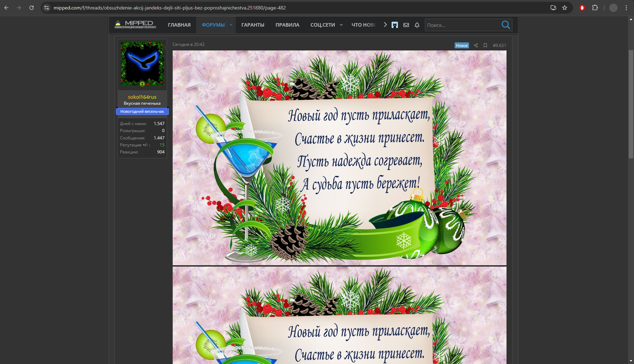The height and width of the screenshot is (364, 634).
Task: Click the install app icon in the address bar
Action: [553, 8]
